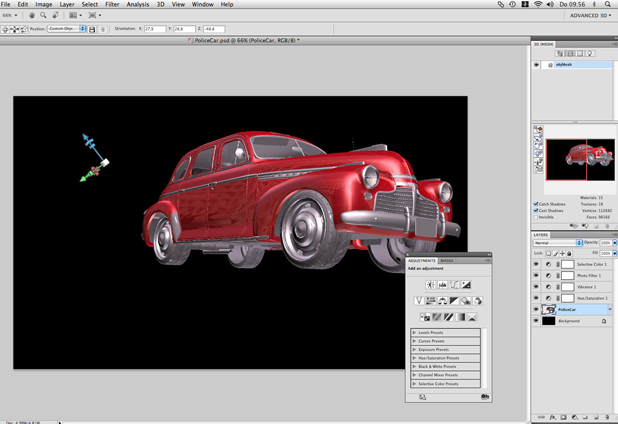Enable the Invisible checkbox

[x=536, y=217]
